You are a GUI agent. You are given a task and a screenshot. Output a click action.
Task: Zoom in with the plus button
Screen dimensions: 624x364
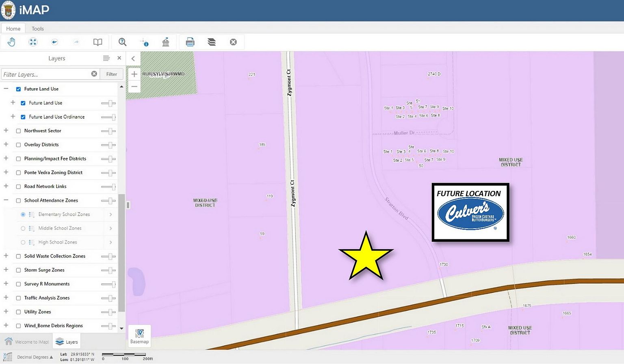(134, 74)
